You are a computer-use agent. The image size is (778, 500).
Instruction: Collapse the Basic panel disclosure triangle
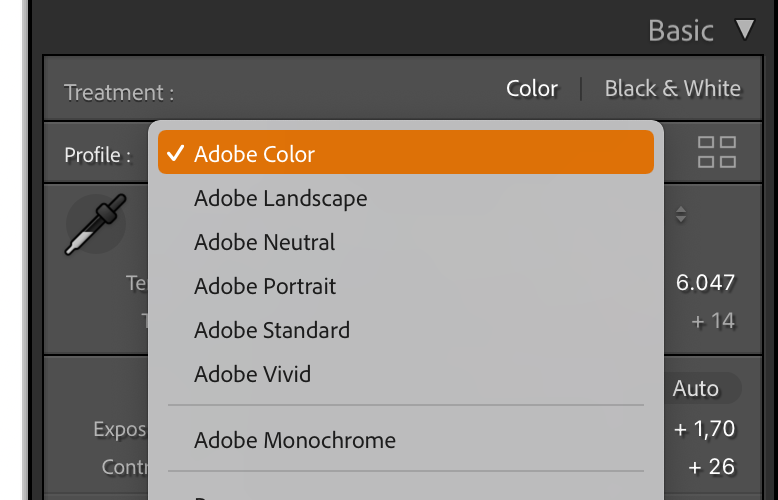(x=745, y=30)
